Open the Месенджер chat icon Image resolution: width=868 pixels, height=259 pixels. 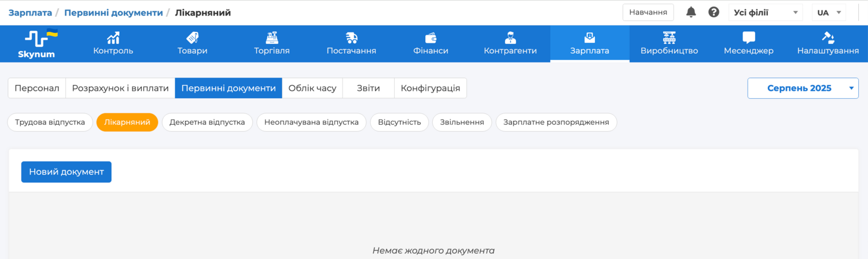[x=748, y=38]
